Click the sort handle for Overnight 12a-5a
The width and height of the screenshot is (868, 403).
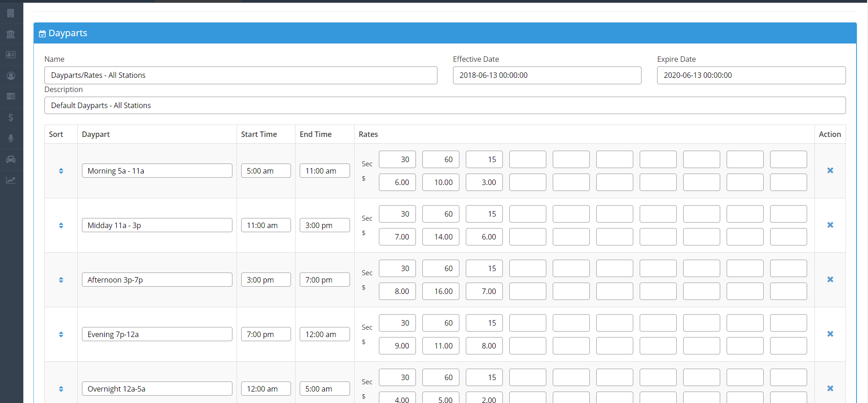click(61, 389)
